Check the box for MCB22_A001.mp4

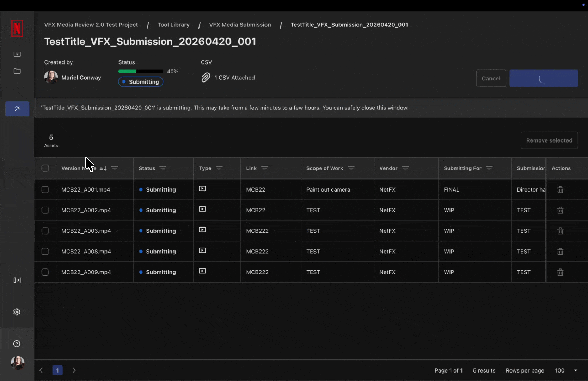45,190
